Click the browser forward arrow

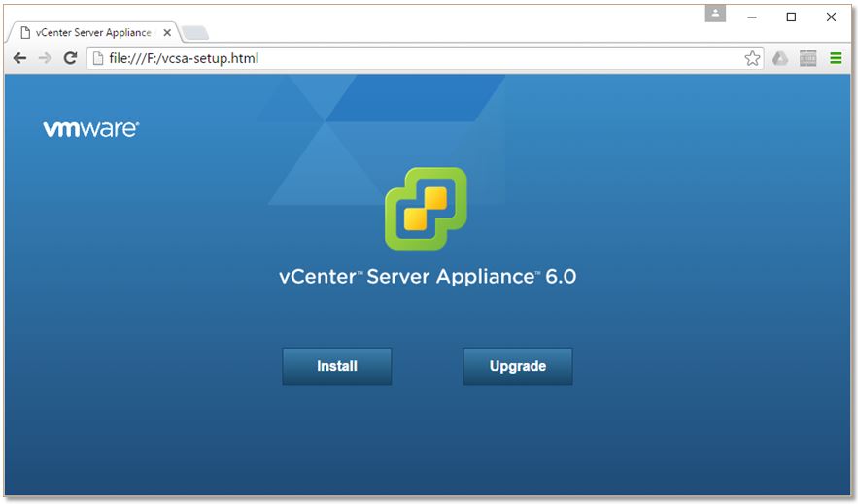click(x=45, y=58)
